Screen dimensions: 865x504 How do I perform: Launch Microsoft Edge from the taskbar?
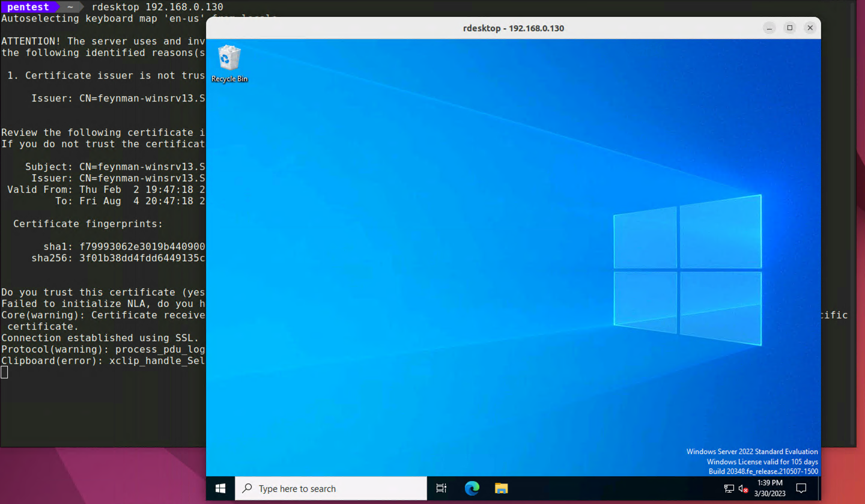coord(472,488)
